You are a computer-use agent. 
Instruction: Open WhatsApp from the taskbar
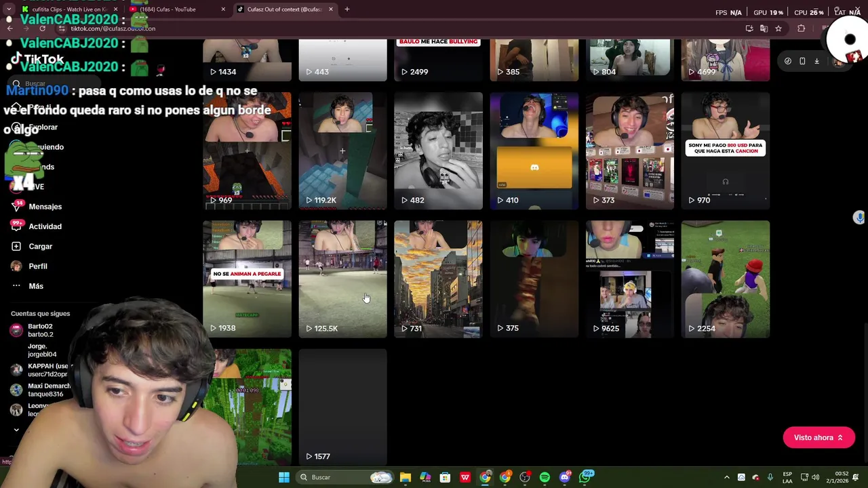(x=585, y=477)
